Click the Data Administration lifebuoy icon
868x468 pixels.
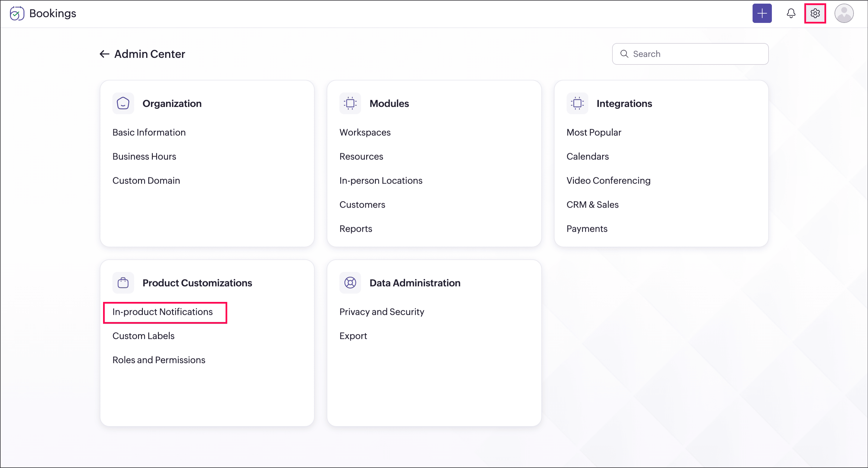tap(350, 283)
